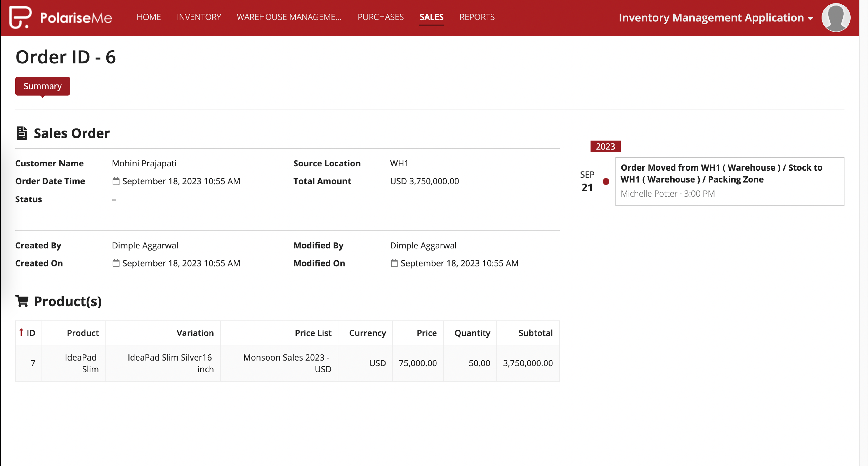This screenshot has height=466, width=868.
Task: Click the total amount USD 3,750,000.00
Action: tap(424, 181)
